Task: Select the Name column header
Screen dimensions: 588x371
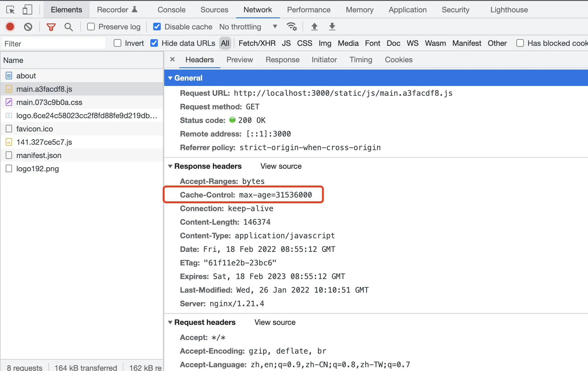Action: pyautogui.click(x=82, y=60)
